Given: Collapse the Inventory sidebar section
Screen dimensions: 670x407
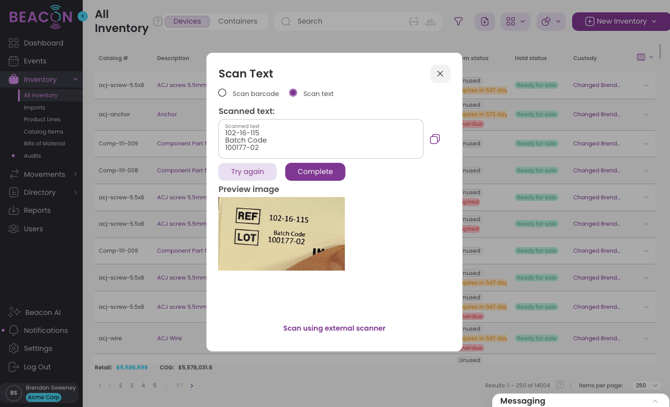Looking at the screenshot, I should click(x=75, y=79).
